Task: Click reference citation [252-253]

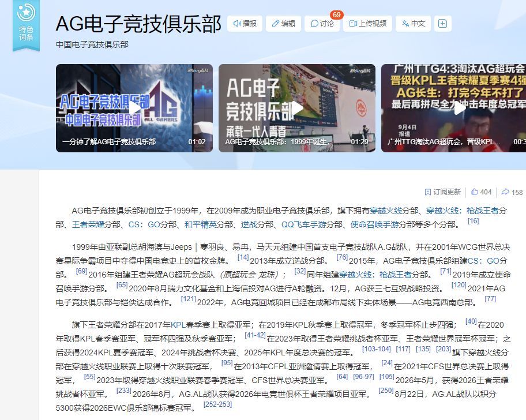Action: (x=217, y=404)
